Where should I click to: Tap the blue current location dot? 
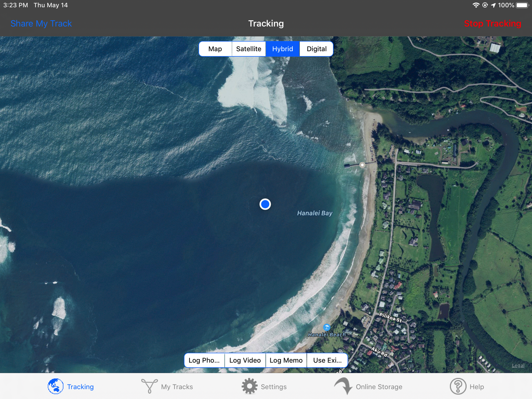(x=265, y=204)
